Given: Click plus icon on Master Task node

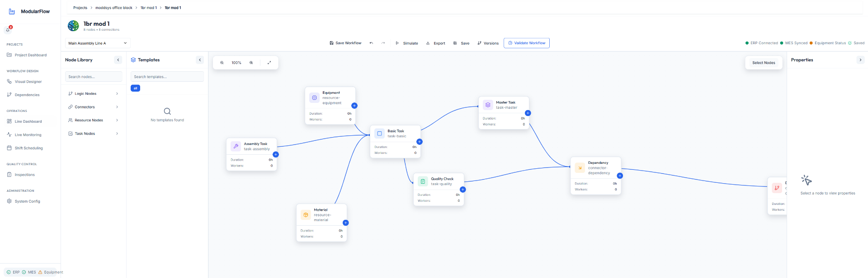Looking at the screenshot, I should click(528, 113).
